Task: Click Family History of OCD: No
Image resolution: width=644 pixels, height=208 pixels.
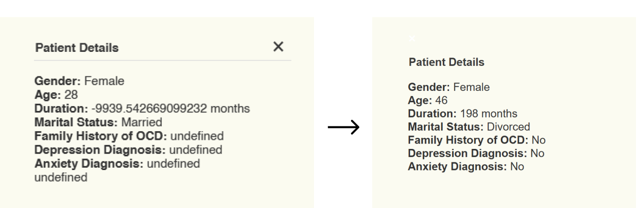Action: coord(476,140)
